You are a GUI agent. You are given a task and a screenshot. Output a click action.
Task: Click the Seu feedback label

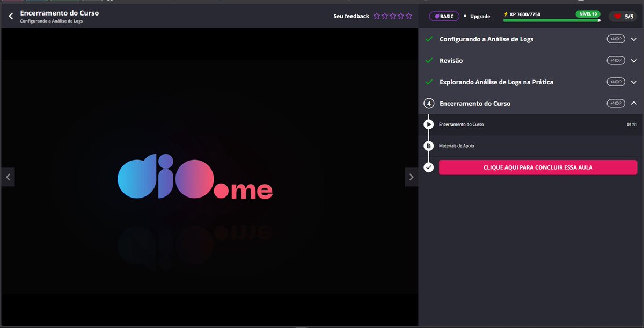[x=352, y=16]
